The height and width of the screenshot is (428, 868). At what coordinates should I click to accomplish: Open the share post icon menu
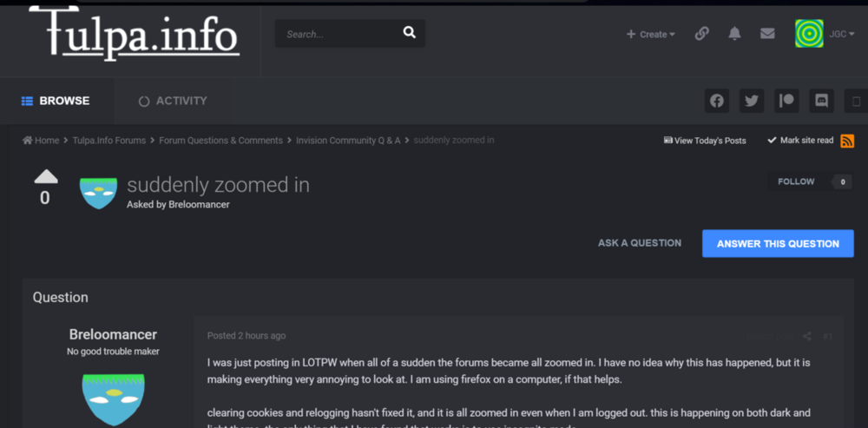click(x=806, y=336)
